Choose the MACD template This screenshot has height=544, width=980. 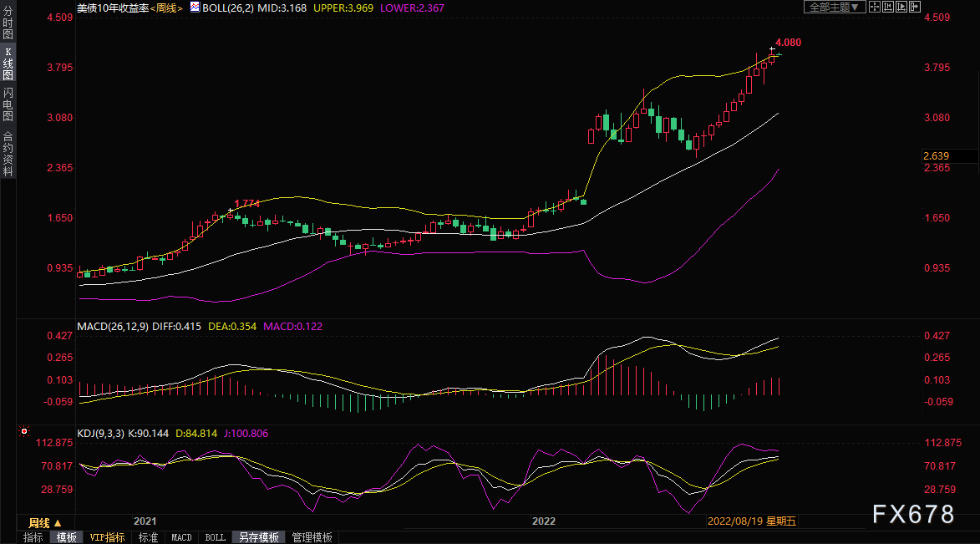point(182,538)
